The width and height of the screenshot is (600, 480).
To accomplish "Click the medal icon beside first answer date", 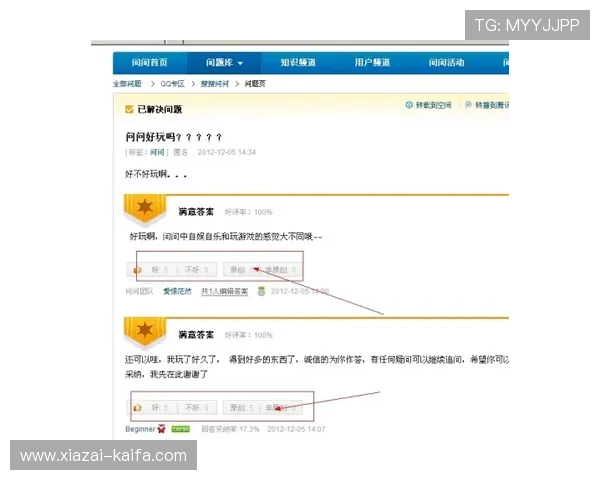I will 261,291.
